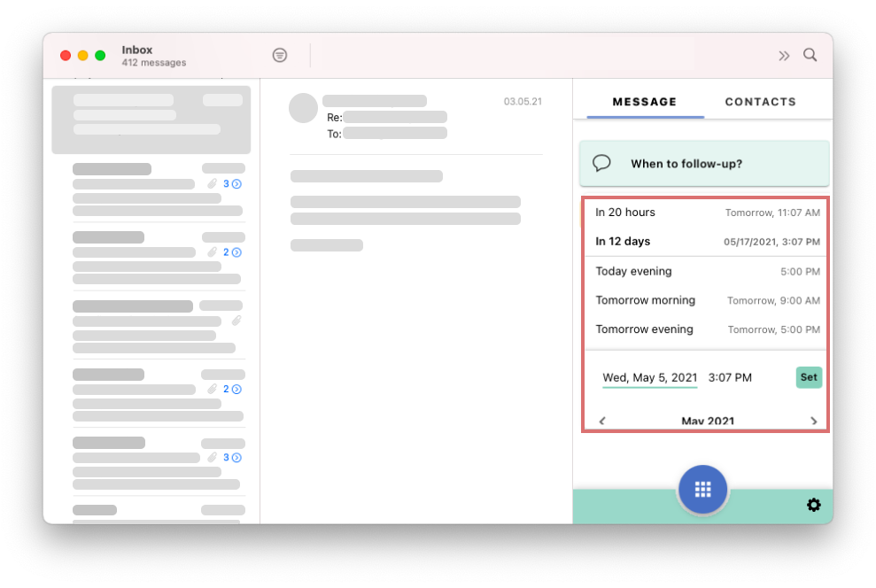Click the speech bubble icon in the follow-up banner

601,163
